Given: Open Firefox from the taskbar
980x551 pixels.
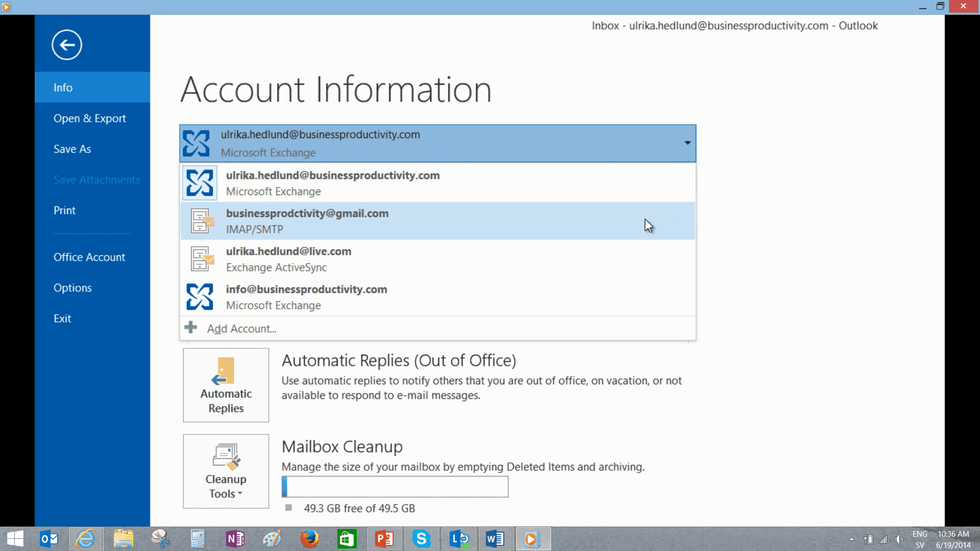Looking at the screenshot, I should coord(310,539).
